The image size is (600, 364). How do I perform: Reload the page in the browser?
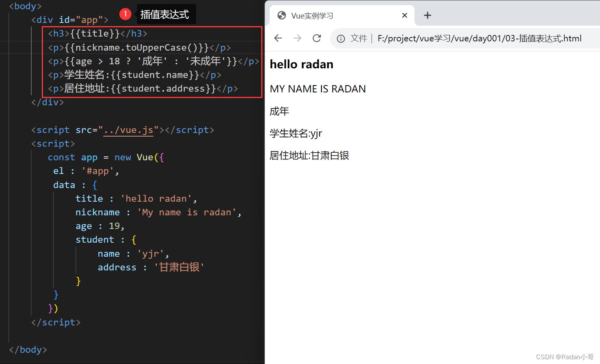tap(317, 38)
